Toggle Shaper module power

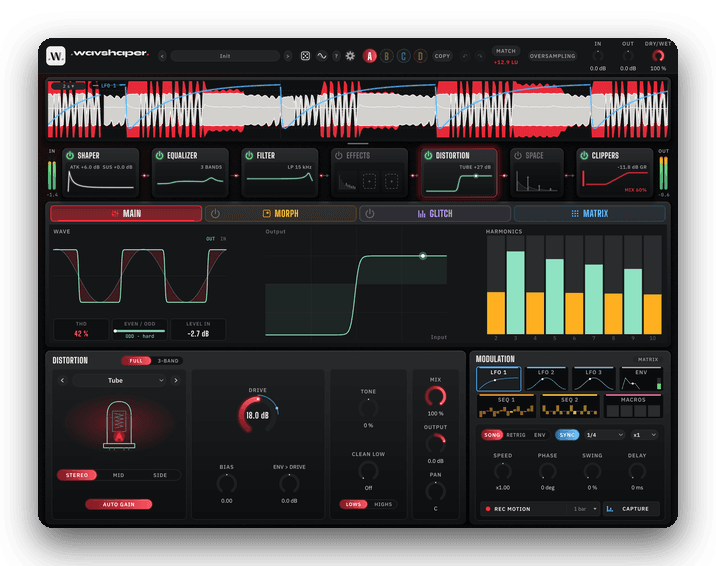point(70,156)
